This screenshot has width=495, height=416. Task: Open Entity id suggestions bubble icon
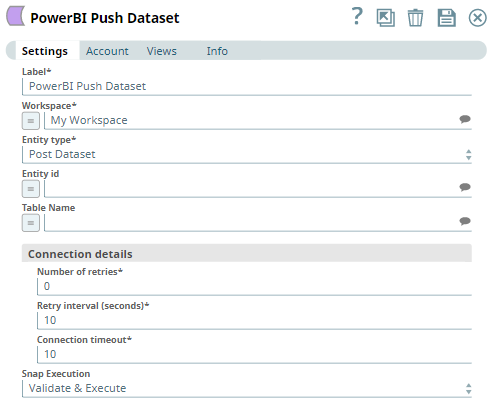tap(465, 187)
